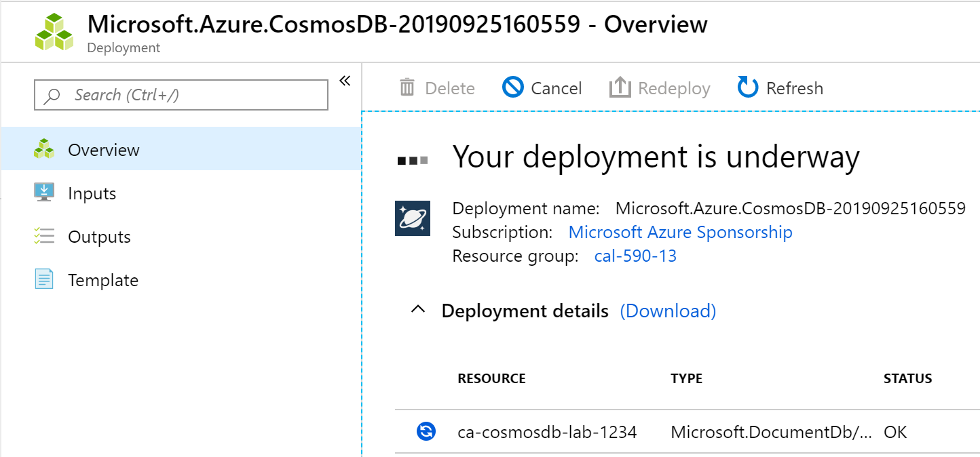Click the Delete trash can icon

(x=407, y=87)
